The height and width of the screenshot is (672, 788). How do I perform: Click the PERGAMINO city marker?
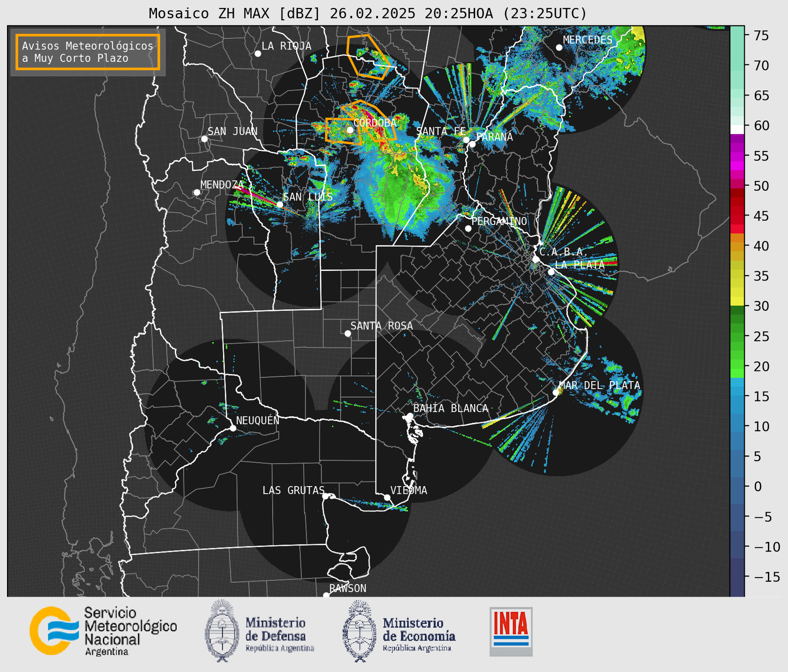coord(468,229)
